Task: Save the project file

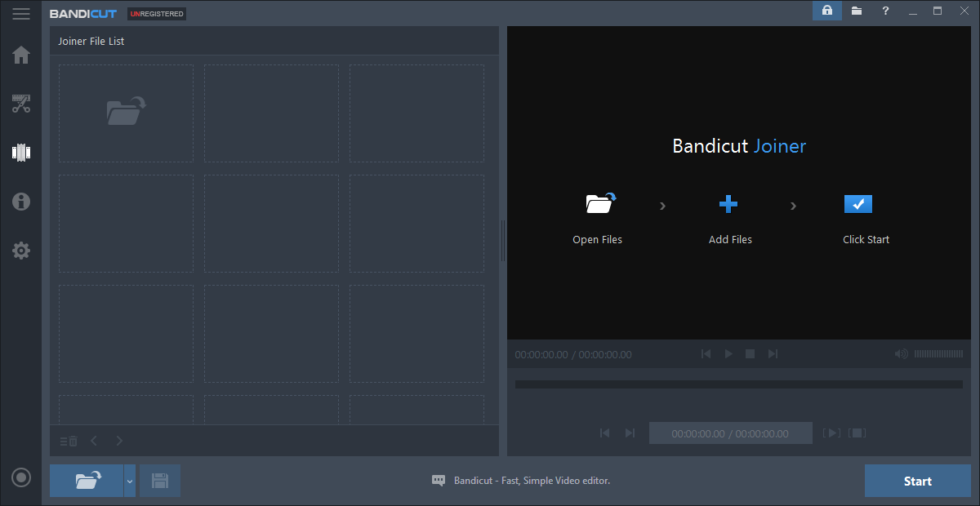Action: click(x=160, y=481)
